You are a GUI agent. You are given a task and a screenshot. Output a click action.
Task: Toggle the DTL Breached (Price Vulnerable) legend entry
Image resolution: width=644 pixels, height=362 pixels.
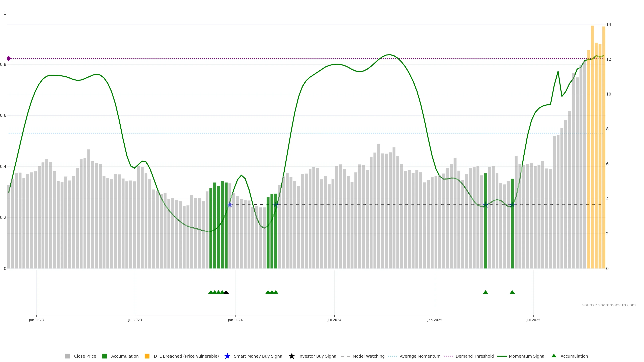pyautogui.click(x=186, y=356)
